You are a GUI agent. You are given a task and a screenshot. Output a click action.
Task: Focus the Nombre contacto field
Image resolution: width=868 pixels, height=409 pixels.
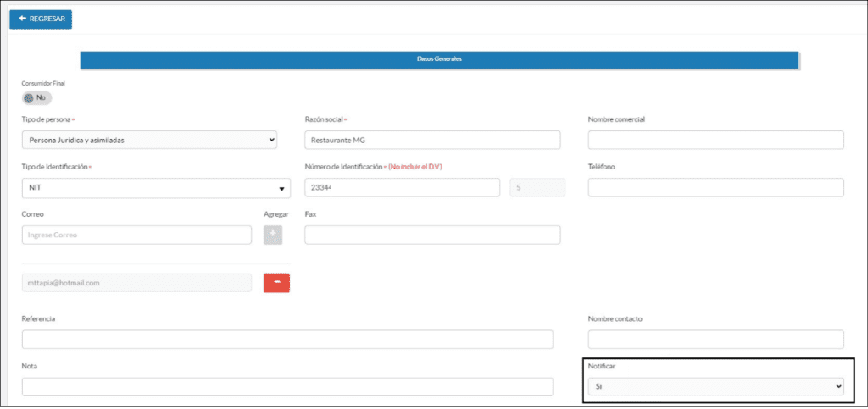[x=715, y=340]
